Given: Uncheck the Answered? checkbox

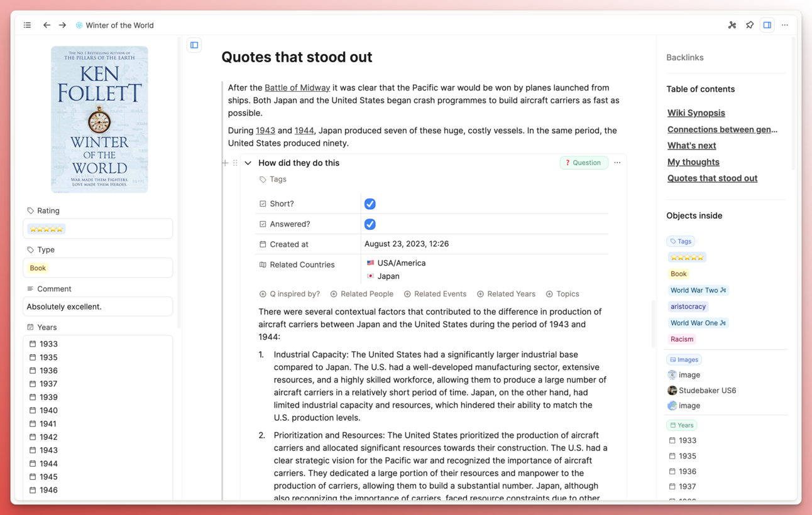Looking at the screenshot, I should (370, 224).
